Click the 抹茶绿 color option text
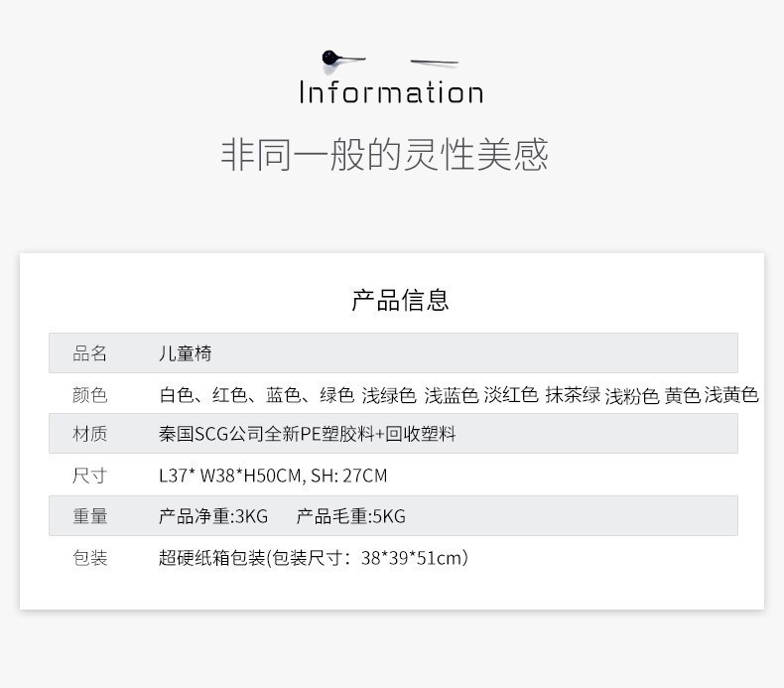 click(x=573, y=395)
